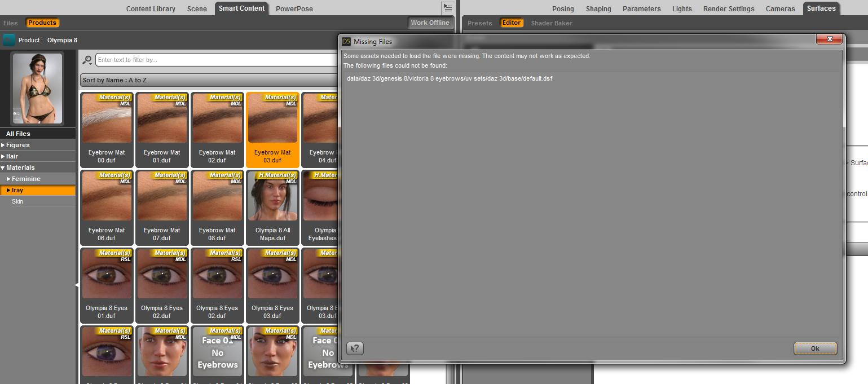Screen dimensions: 868x384
Task: Open the Smart Content pane options menu
Action: 447,8
